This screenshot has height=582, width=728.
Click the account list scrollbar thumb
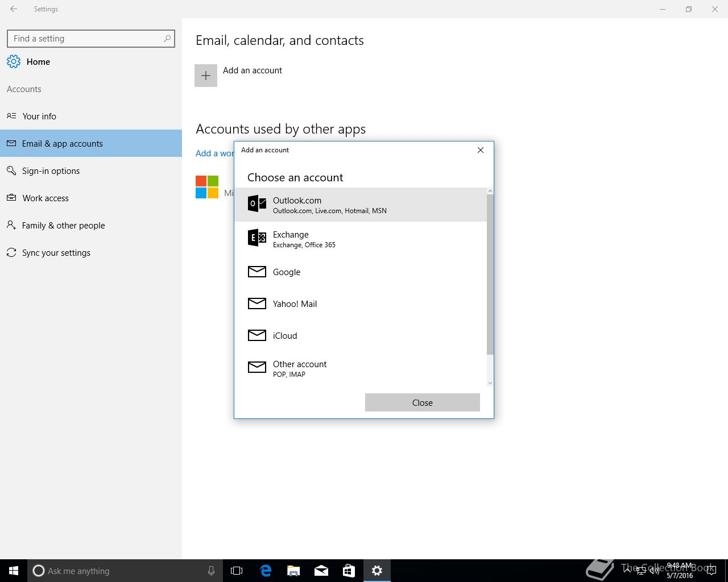pos(490,275)
